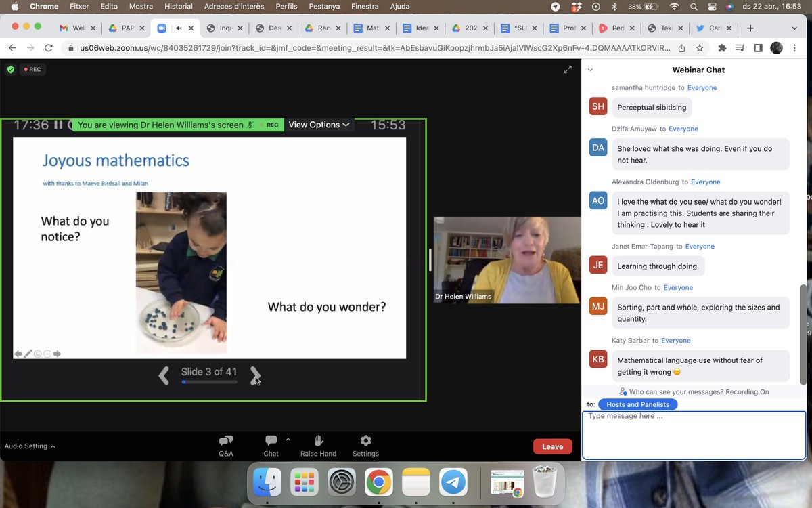This screenshot has height=508, width=812.
Task: Select 'Perceptual sibitising' chat message
Action: (652, 107)
